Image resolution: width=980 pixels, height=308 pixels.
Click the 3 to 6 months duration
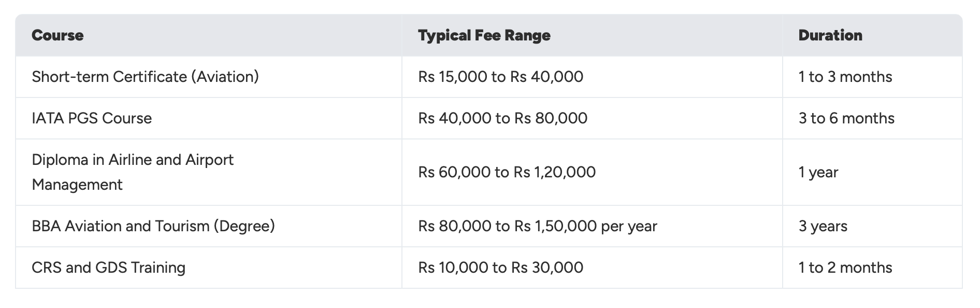846,118
